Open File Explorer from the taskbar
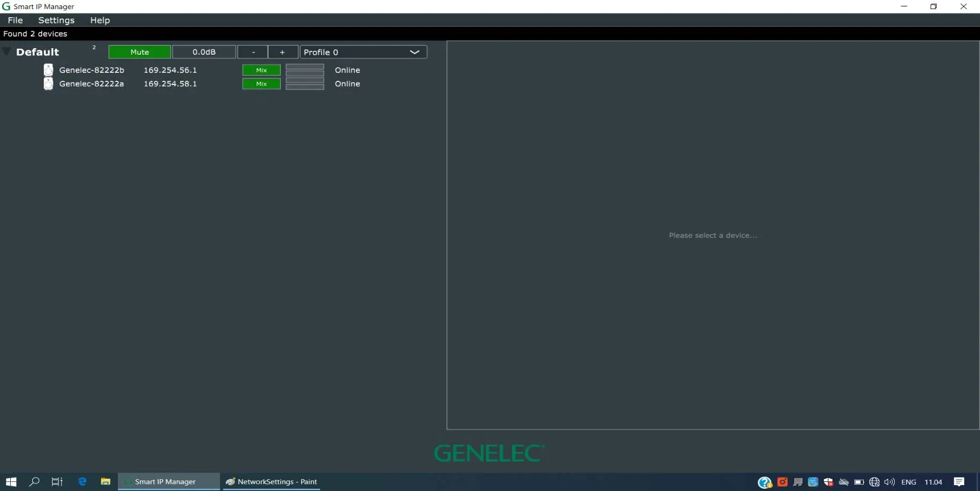 point(106,482)
